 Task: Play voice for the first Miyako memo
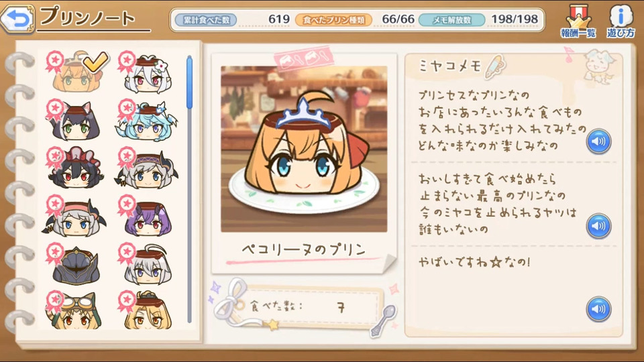point(598,141)
